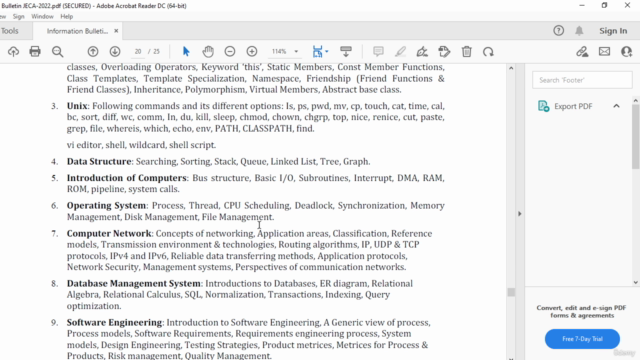Viewport: 640px width, 360px height.
Task: Click the share with others person icon
Action: (x=627, y=51)
